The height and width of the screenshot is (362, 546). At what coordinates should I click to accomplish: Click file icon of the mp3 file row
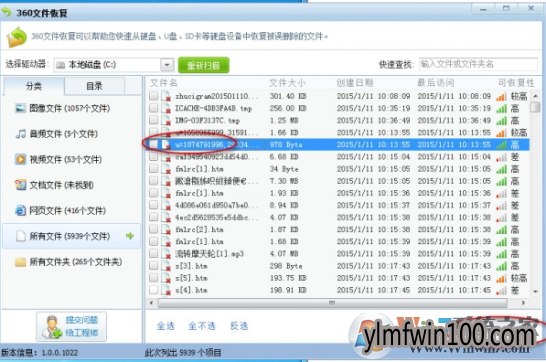pos(166,254)
